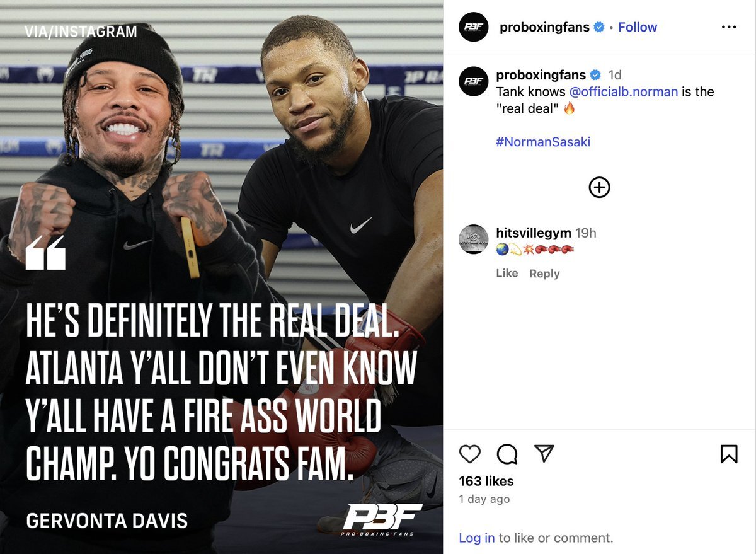Like the post with the heart icon
The image size is (756, 554).
tap(470, 454)
